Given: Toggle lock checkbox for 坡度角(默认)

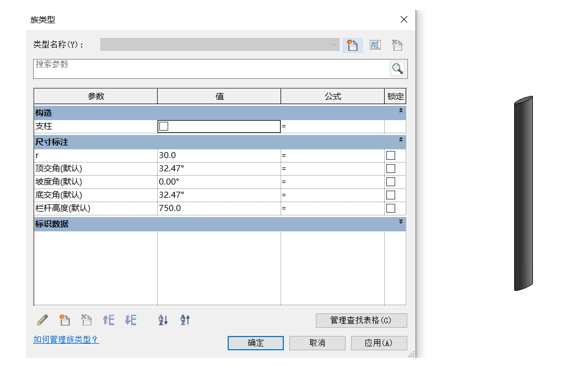Looking at the screenshot, I should (391, 182).
